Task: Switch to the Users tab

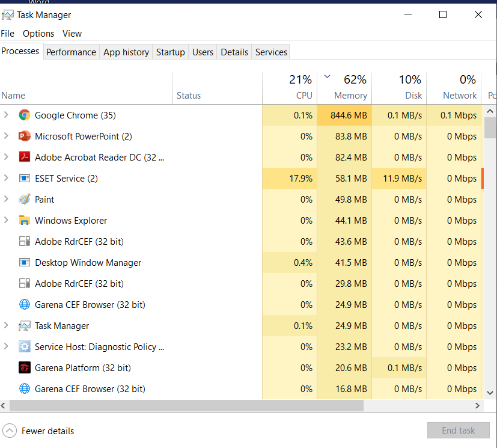Action: click(203, 52)
